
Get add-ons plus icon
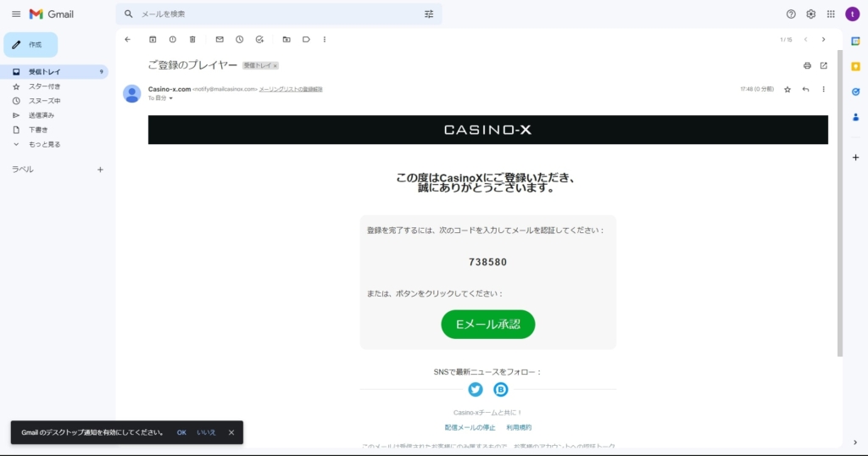point(855,158)
